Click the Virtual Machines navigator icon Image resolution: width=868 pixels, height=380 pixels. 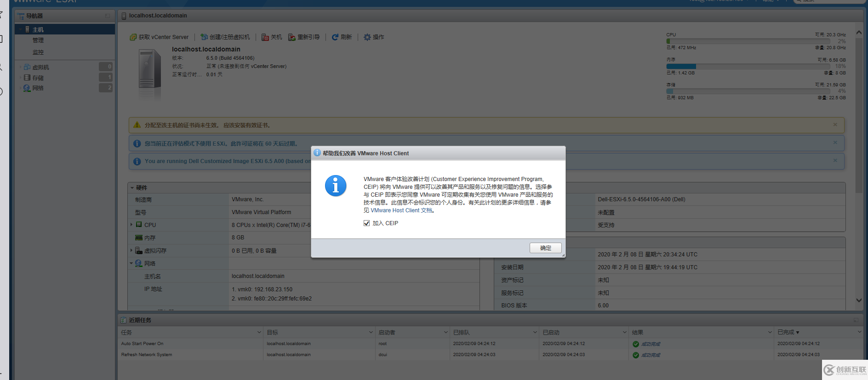pyautogui.click(x=27, y=67)
